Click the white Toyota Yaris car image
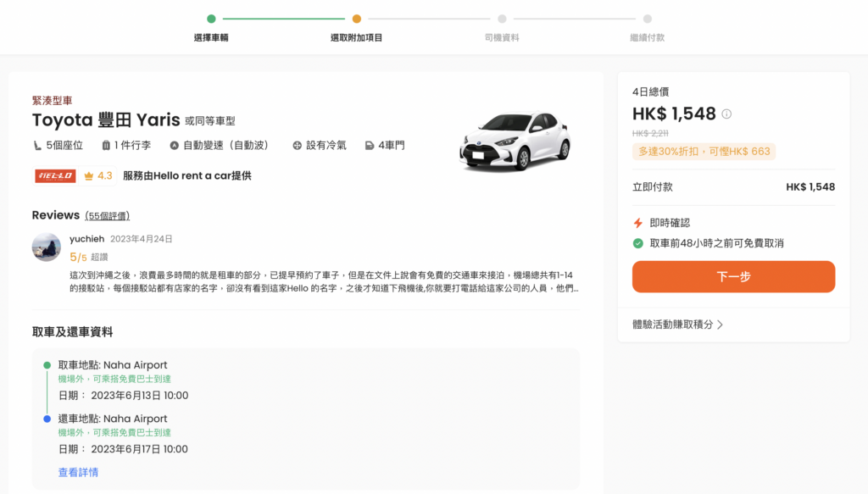This screenshot has width=868, height=494. pyautogui.click(x=515, y=141)
